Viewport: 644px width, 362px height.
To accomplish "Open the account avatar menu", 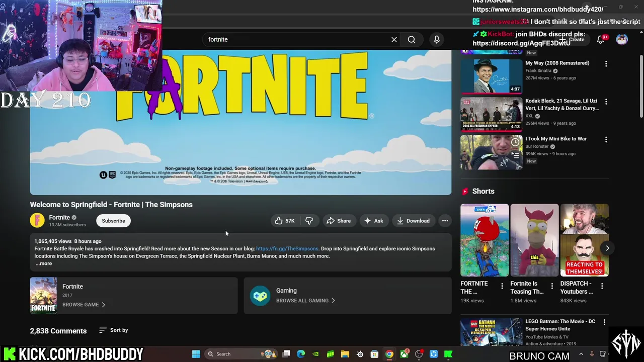I will [x=622, y=40].
